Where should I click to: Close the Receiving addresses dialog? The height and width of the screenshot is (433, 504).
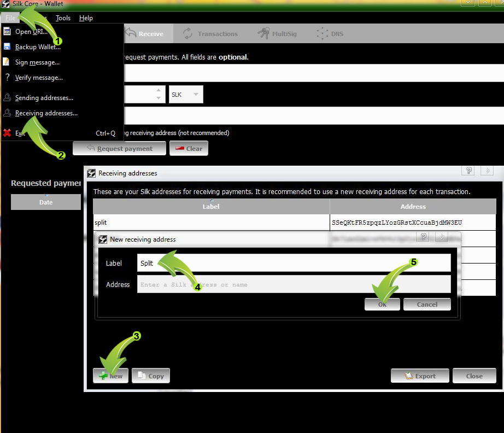click(x=474, y=376)
